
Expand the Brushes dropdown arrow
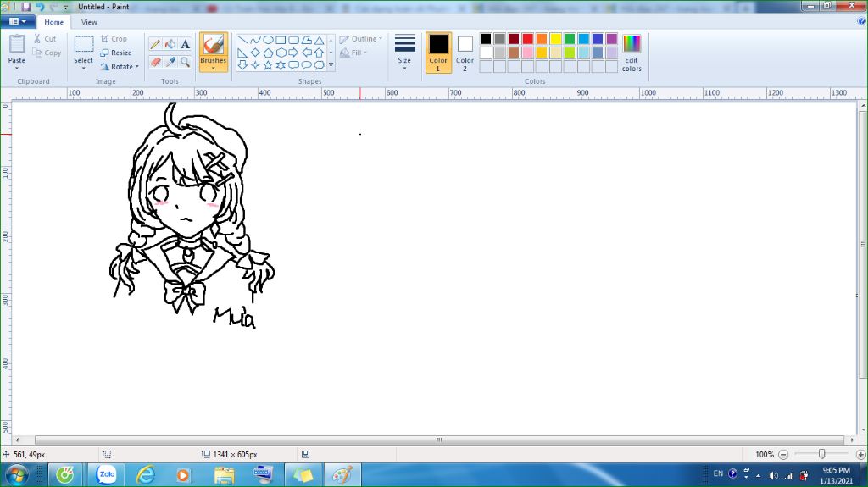pyautogui.click(x=213, y=68)
